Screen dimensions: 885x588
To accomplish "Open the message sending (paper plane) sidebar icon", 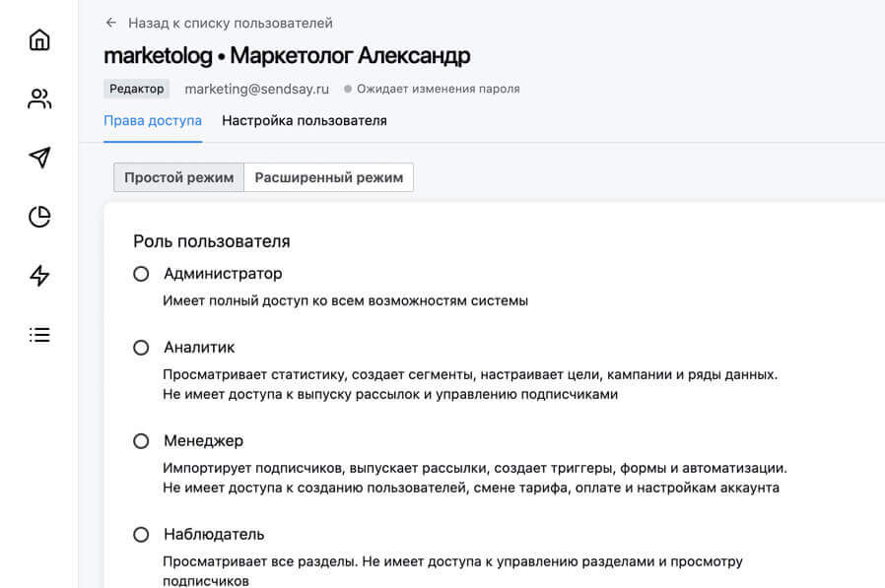I will [38, 158].
